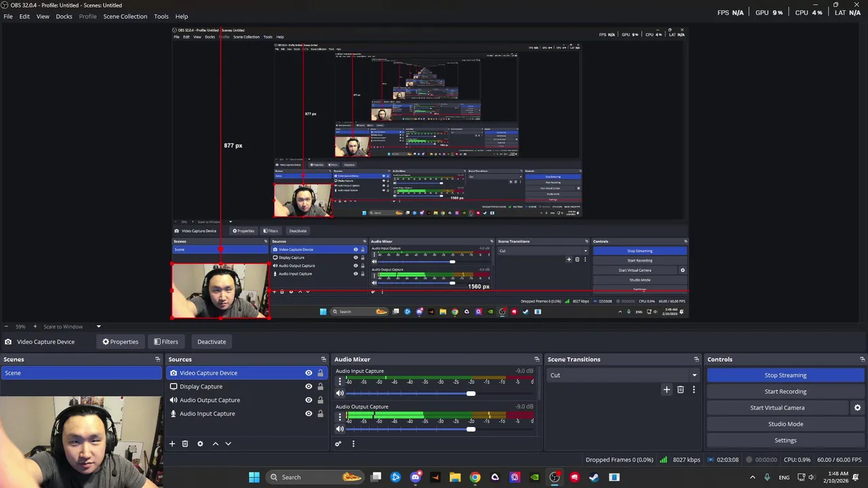The height and width of the screenshot is (488, 868).
Task: Hide the Audio Input Capture source
Action: (309, 413)
